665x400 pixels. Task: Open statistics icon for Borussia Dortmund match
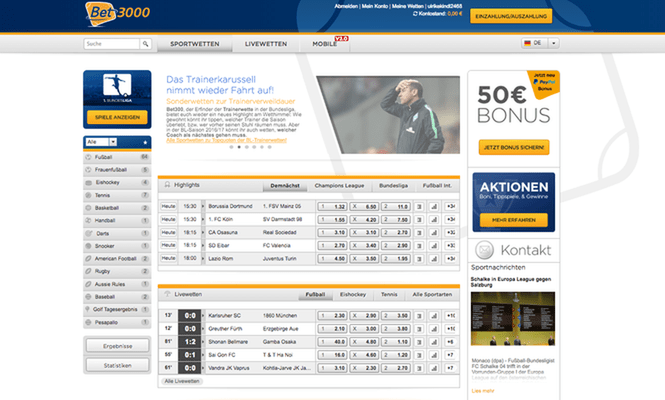[x=434, y=207]
